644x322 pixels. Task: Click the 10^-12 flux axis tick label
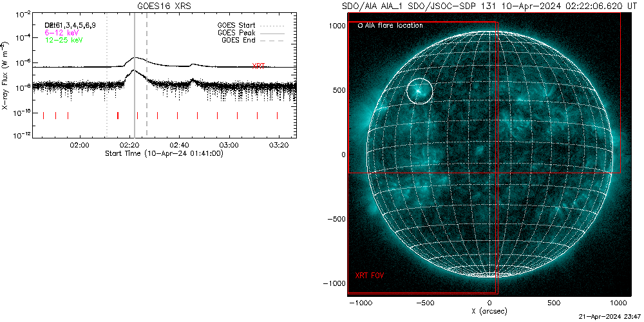pyautogui.click(x=22, y=137)
